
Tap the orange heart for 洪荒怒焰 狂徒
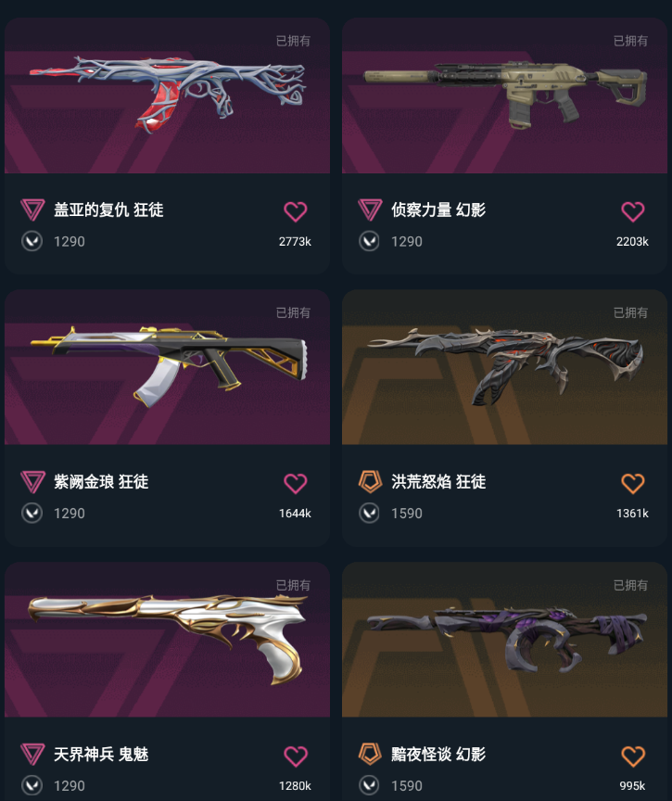633,483
